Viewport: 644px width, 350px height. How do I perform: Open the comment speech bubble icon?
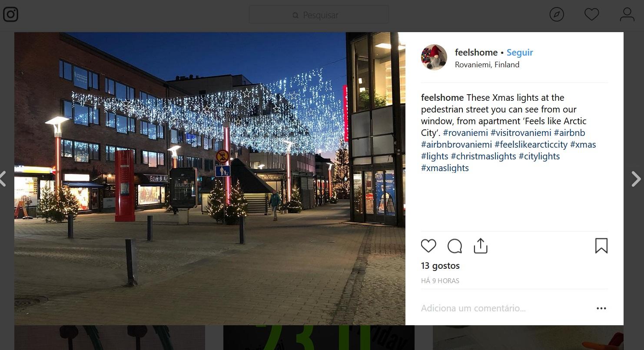tap(455, 246)
